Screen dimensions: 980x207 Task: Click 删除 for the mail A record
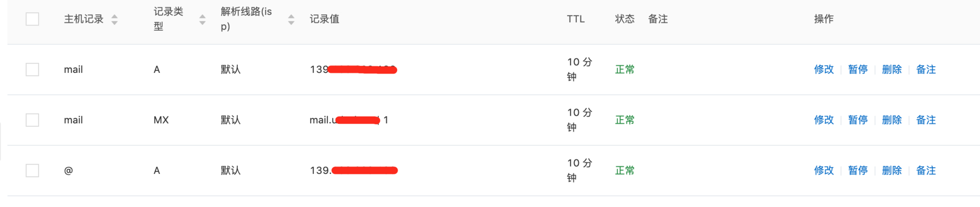pyautogui.click(x=892, y=69)
